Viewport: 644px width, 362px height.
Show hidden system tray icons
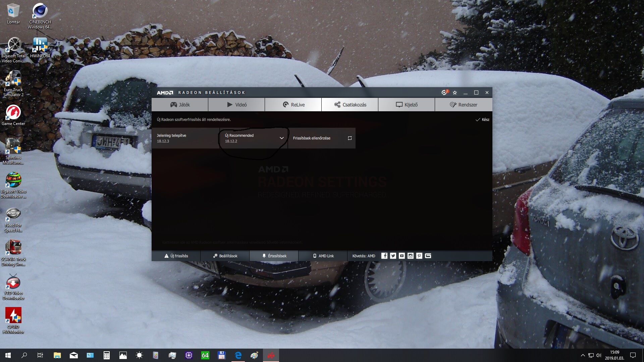tap(583, 355)
